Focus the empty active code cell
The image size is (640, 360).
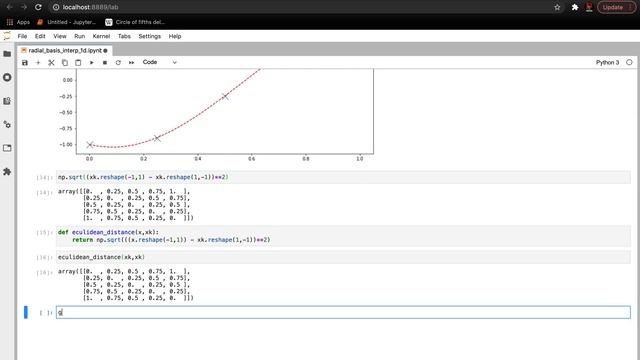pyautogui.click(x=343, y=312)
